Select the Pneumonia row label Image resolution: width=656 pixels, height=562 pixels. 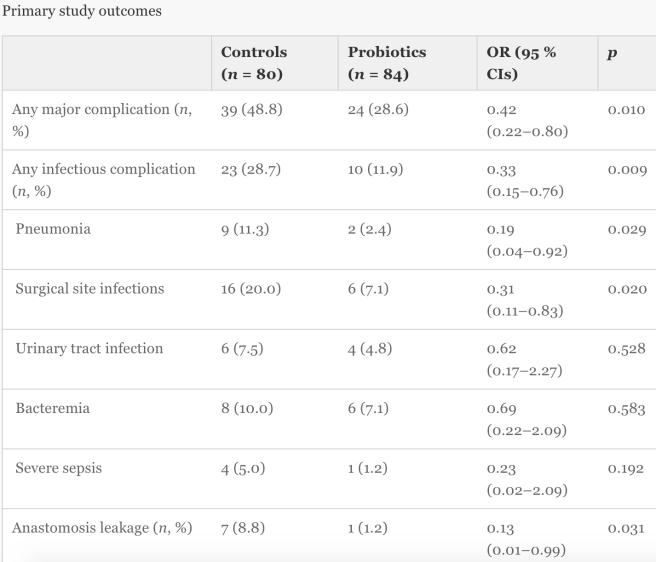click(x=53, y=229)
